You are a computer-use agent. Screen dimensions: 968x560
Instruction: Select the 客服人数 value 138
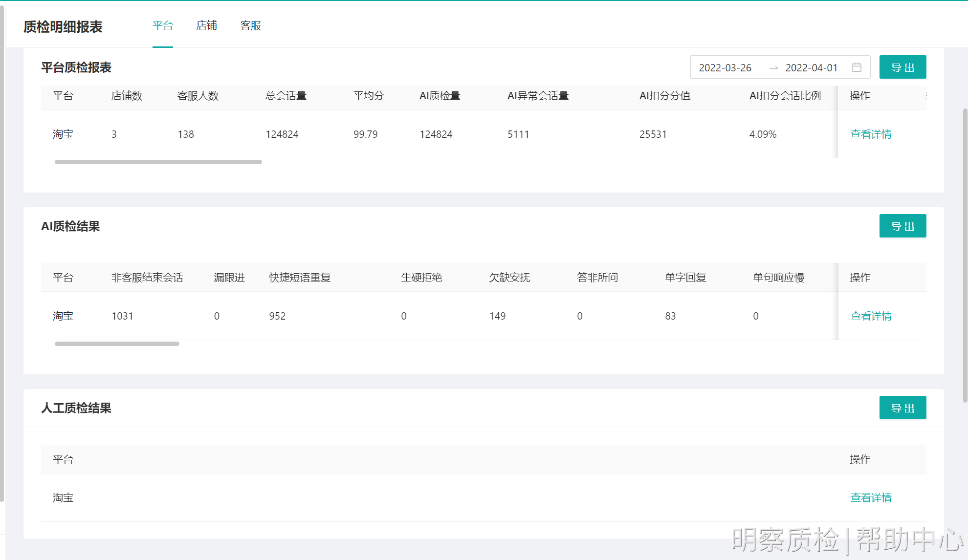point(186,134)
